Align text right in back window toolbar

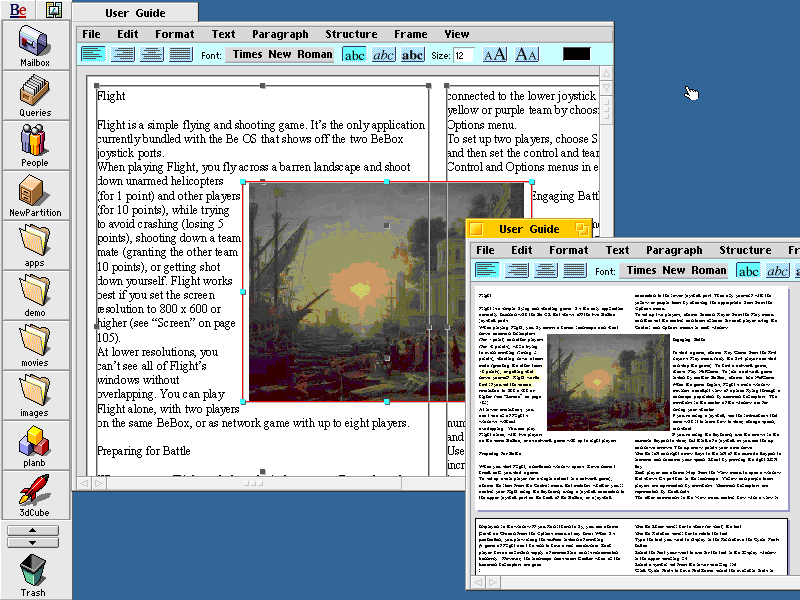point(122,54)
